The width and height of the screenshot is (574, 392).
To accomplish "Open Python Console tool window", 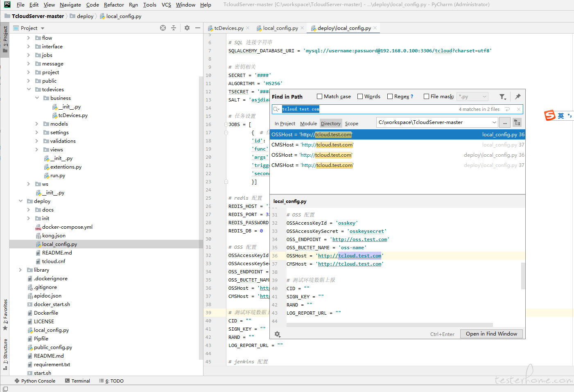I will click(x=35, y=381).
